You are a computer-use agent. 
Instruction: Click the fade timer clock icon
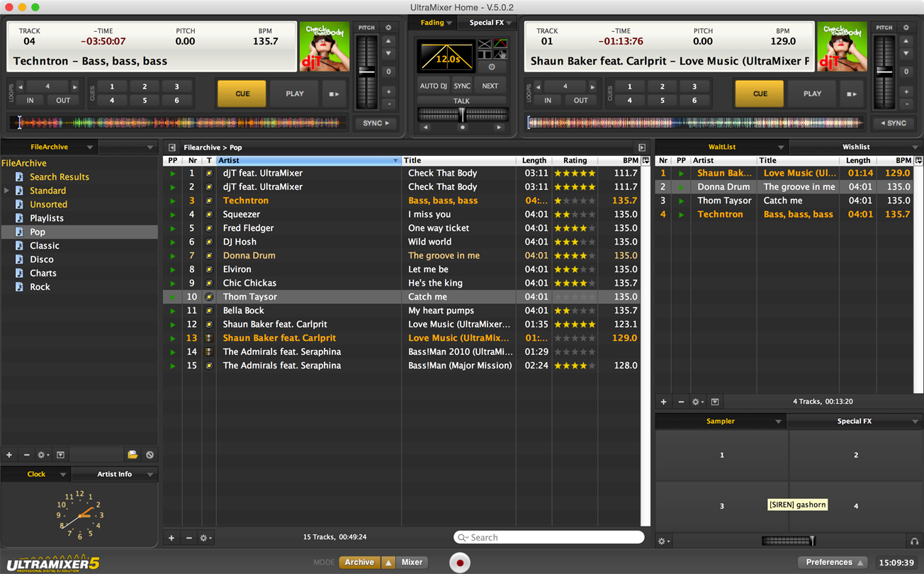(x=492, y=67)
